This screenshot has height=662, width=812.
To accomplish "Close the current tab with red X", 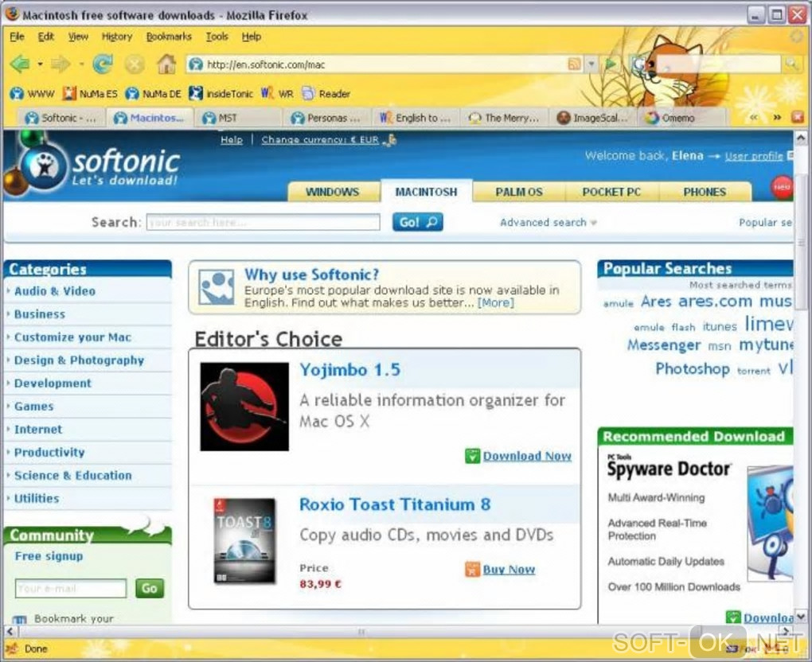I will click(x=798, y=118).
